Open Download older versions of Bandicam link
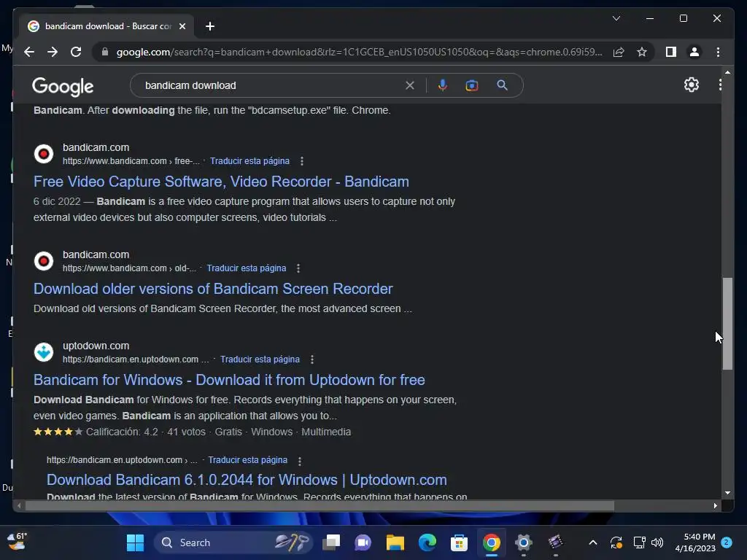This screenshot has width=747, height=560. coord(213,289)
